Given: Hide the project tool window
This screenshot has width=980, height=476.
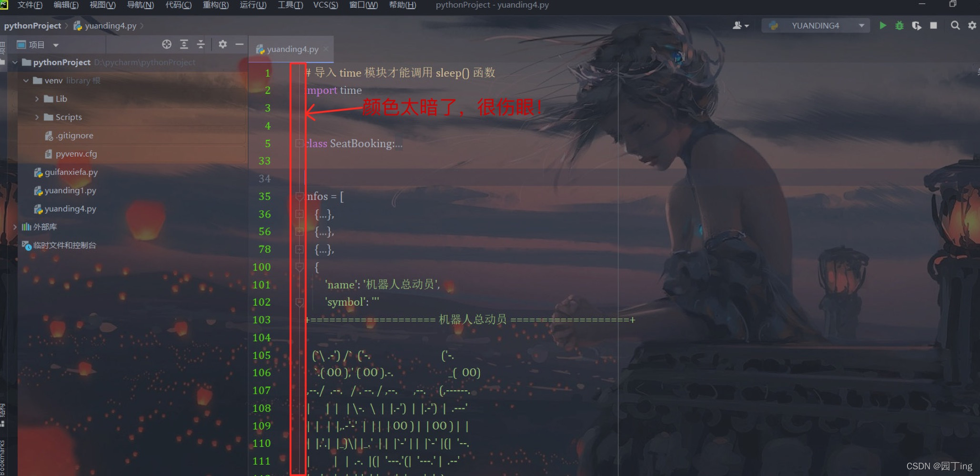Looking at the screenshot, I should pyautogui.click(x=240, y=44).
